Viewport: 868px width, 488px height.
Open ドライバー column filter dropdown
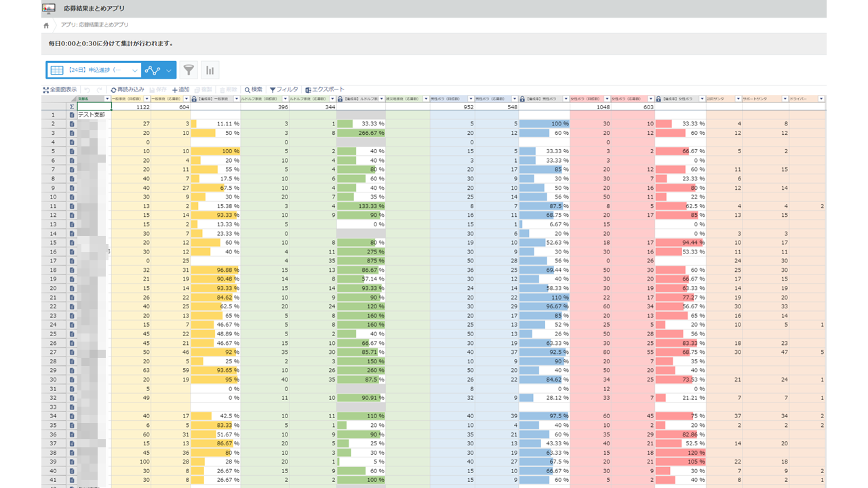(x=821, y=99)
